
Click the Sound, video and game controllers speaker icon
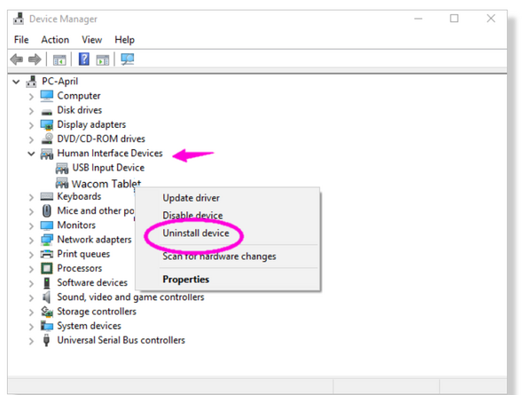pyautogui.click(x=47, y=297)
